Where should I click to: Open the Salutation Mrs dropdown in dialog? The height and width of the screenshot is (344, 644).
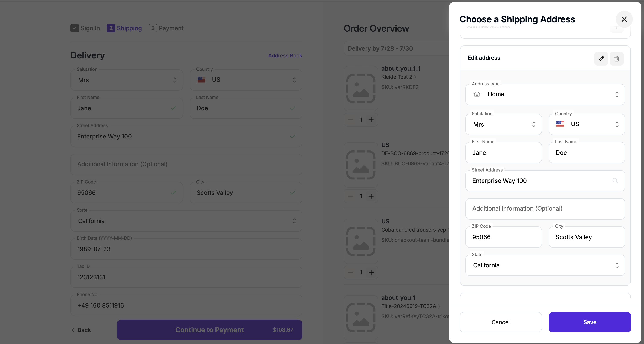coord(503,124)
